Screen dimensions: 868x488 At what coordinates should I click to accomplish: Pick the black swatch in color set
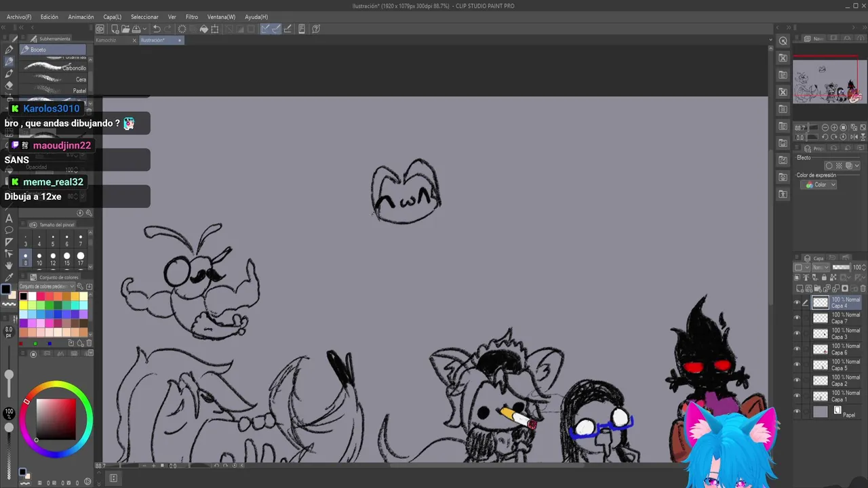click(23, 296)
